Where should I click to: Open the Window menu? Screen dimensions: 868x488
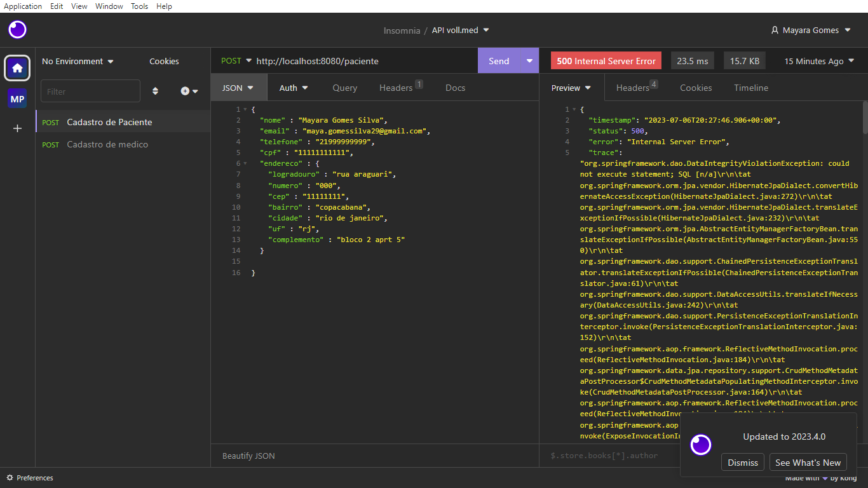(x=109, y=6)
